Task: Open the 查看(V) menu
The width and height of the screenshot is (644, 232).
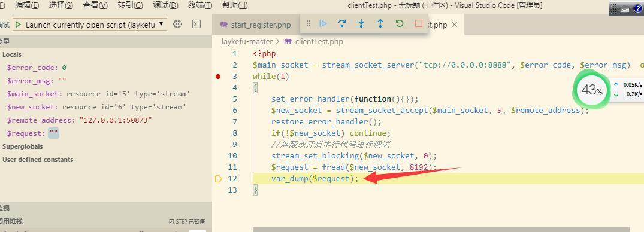Action: [x=95, y=5]
